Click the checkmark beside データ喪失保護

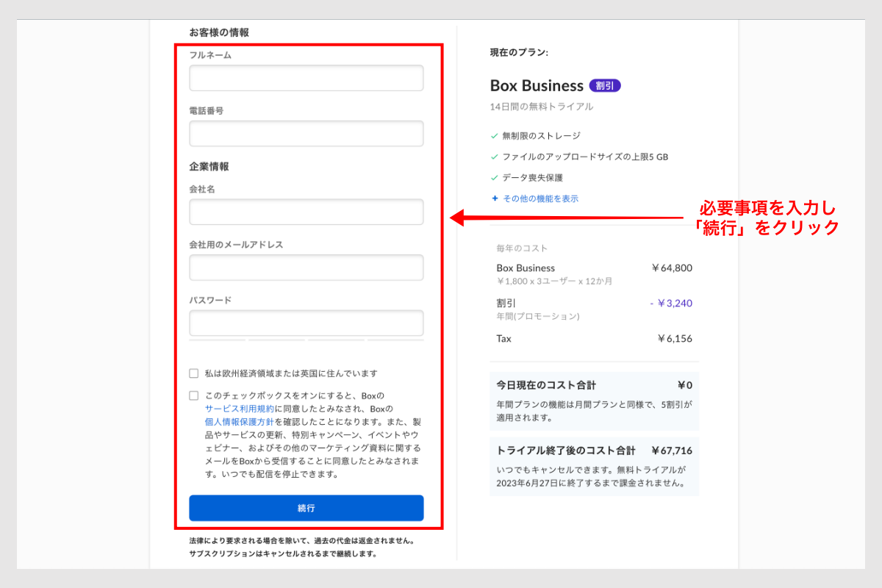(495, 178)
